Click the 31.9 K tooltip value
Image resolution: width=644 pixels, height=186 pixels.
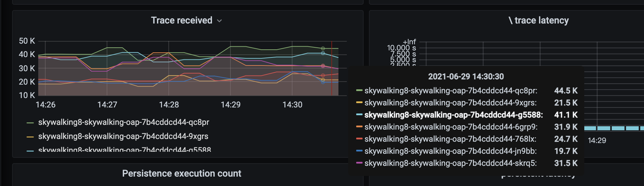click(x=566, y=127)
